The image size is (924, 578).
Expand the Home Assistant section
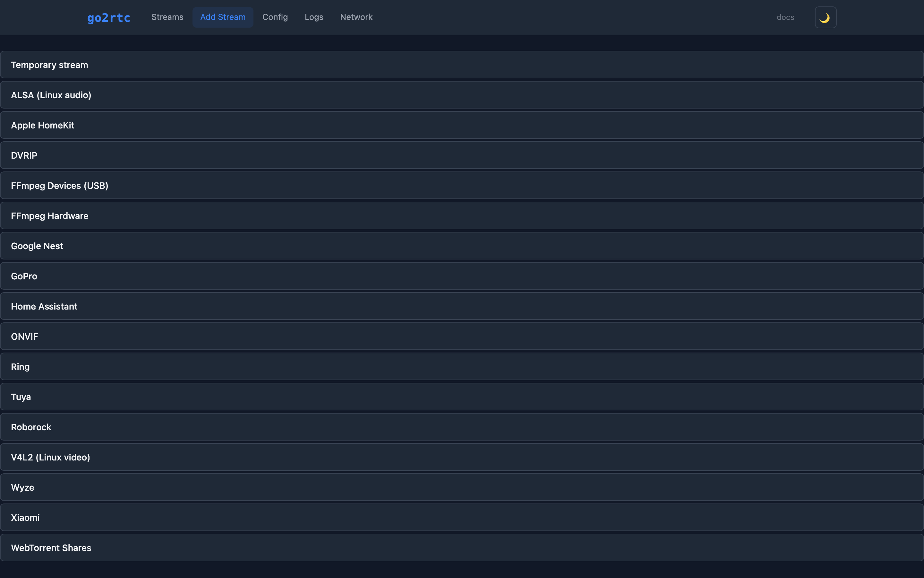coord(462,307)
